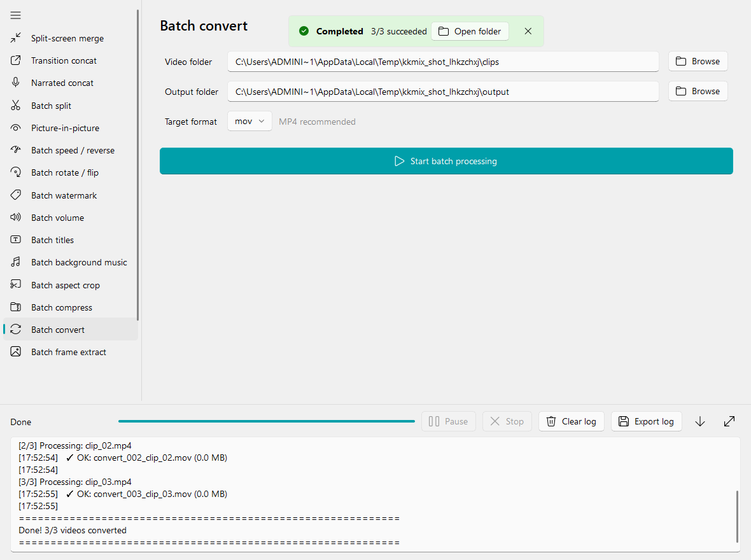Open Split-screen merge page
751x560 pixels.
[x=71, y=38]
